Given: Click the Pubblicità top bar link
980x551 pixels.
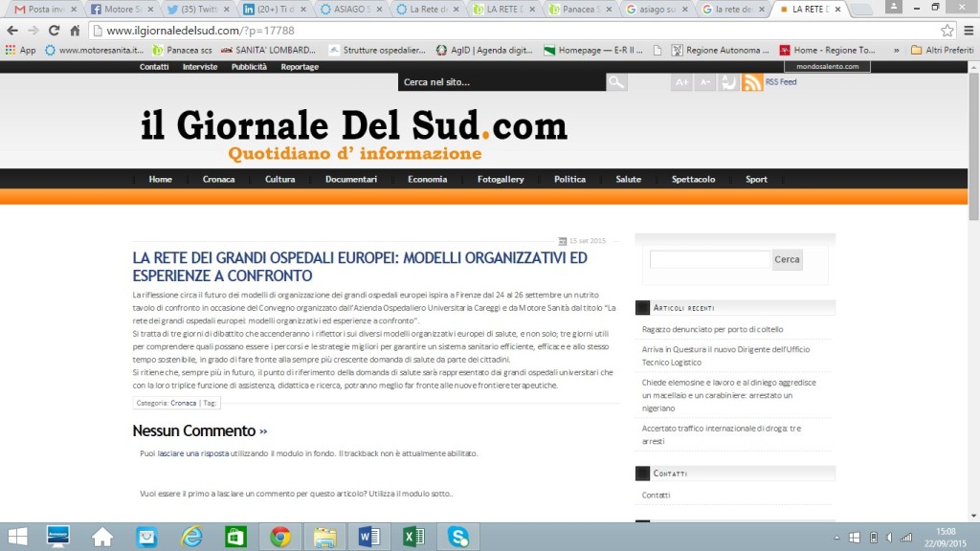Looking at the screenshot, I should (x=249, y=67).
